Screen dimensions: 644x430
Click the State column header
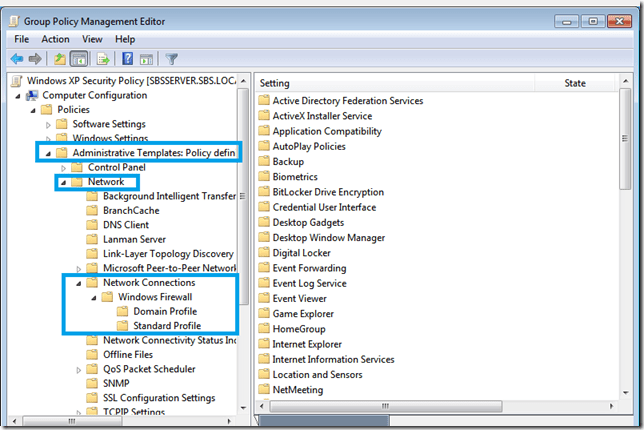tap(575, 83)
